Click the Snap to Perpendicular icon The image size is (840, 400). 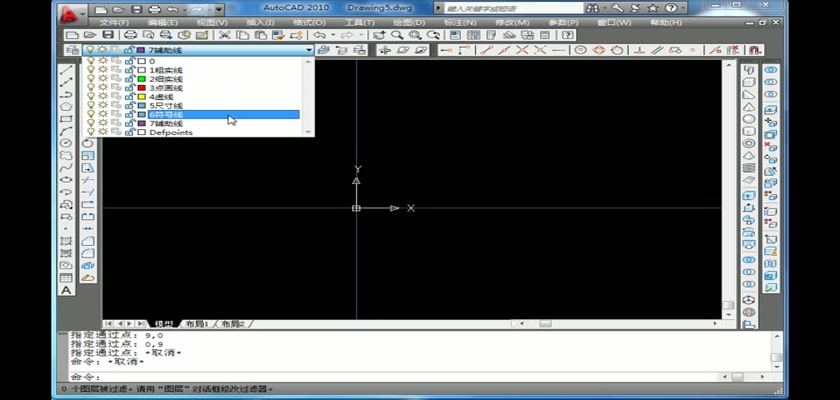tap(639, 50)
